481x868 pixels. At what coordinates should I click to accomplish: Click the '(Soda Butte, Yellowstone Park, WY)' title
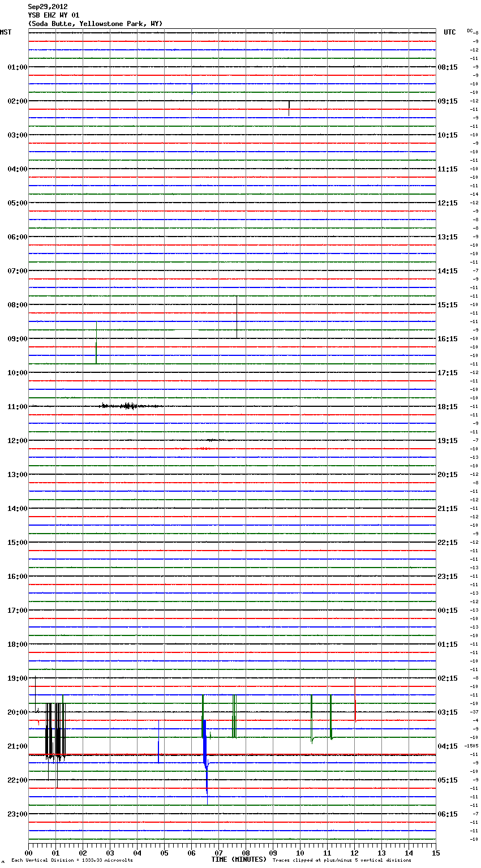[x=95, y=24]
